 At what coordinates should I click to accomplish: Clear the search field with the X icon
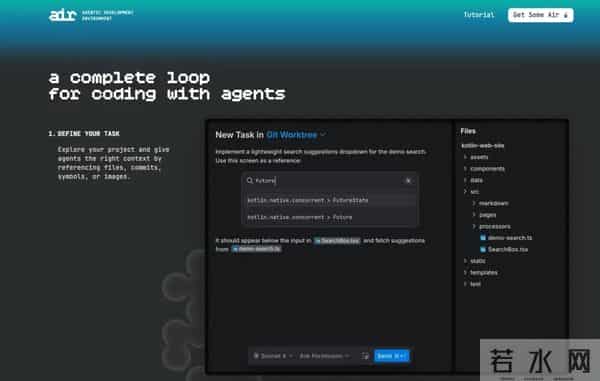click(408, 181)
